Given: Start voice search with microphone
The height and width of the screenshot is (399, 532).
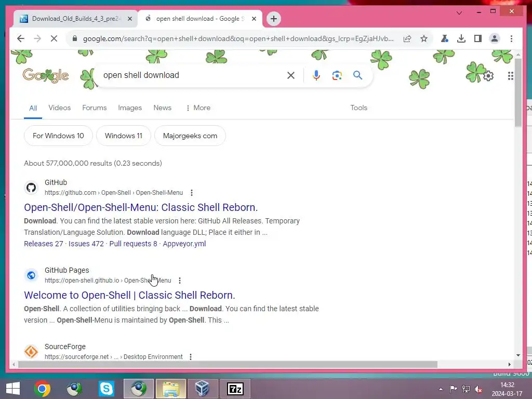Looking at the screenshot, I should point(316,75).
